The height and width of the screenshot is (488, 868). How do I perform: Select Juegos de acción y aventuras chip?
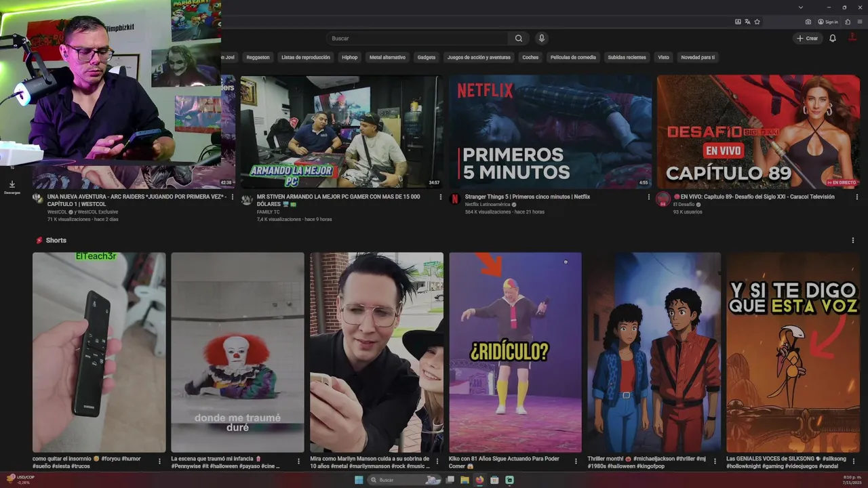click(x=479, y=58)
